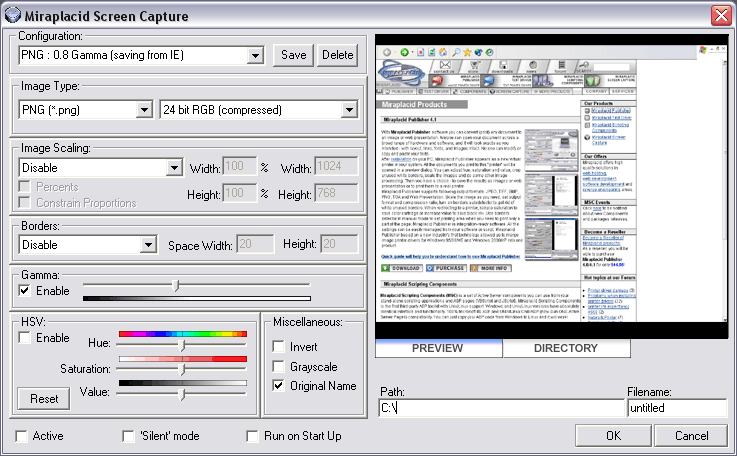Click the Saturation slider handle
The image size is (737, 456).
tap(182, 370)
